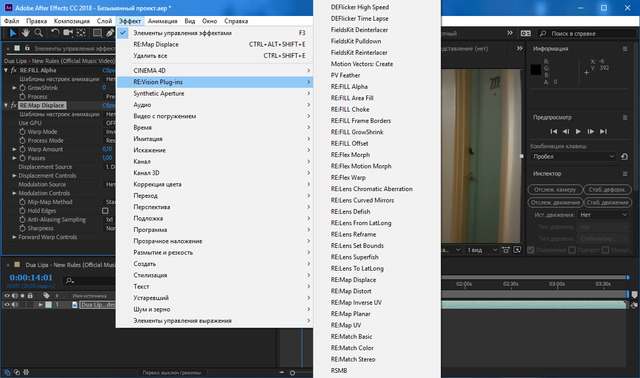The height and width of the screenshot is (378, 640).
Task: Choose RE:Map Distort from the submenu
Action: click(351, 291)
